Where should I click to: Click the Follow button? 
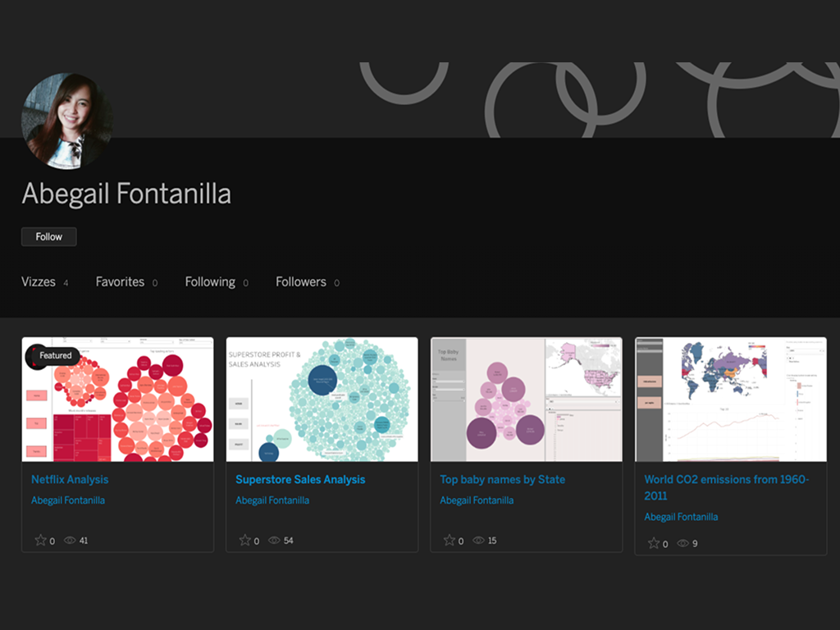(x=48, y=237)
